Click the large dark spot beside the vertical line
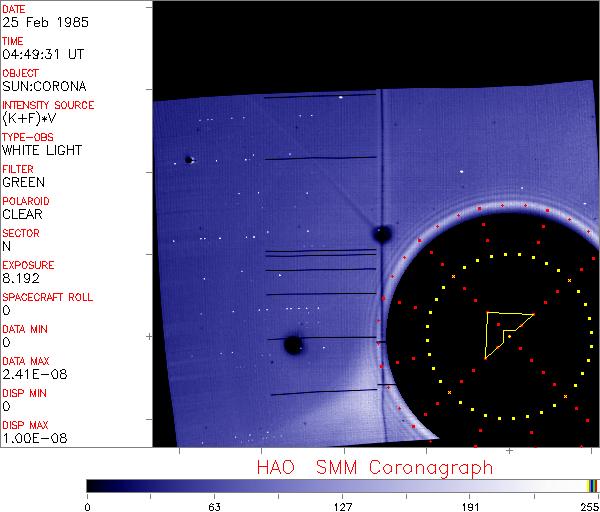Screen dimensions: 600x512 click(x=381, y=235)
